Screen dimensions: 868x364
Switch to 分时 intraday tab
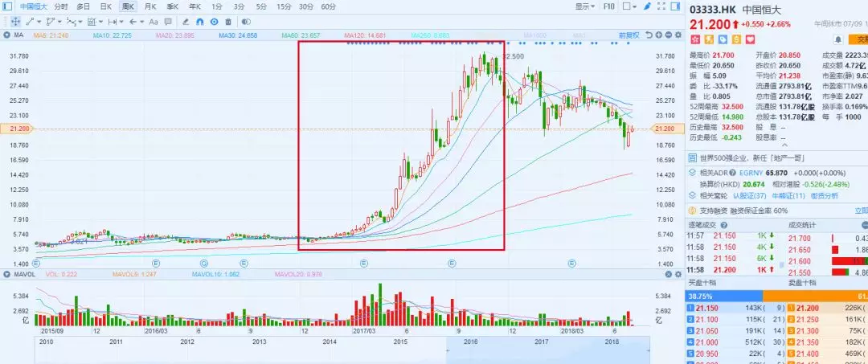tap(61, 6)
